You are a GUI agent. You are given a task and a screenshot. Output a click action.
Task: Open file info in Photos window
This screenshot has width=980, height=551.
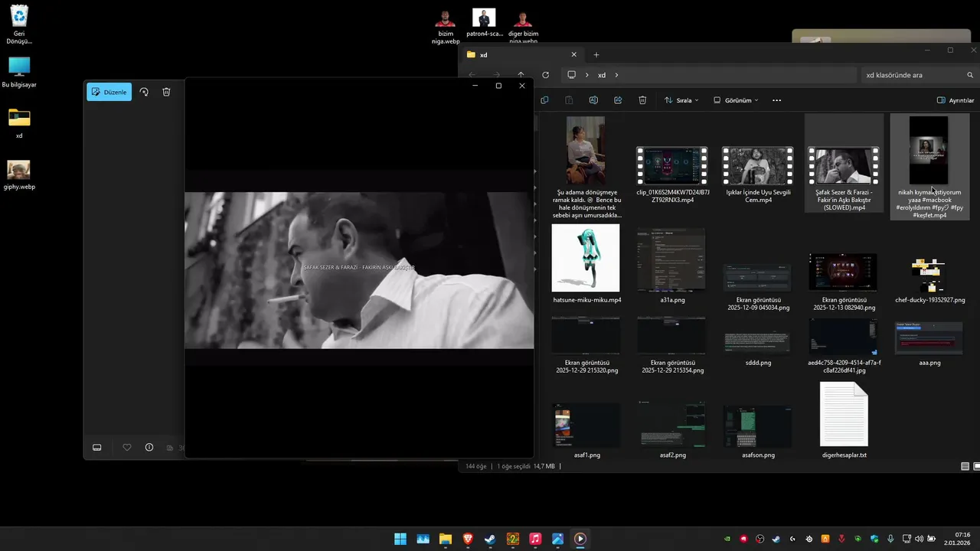[x=149, y=448]
